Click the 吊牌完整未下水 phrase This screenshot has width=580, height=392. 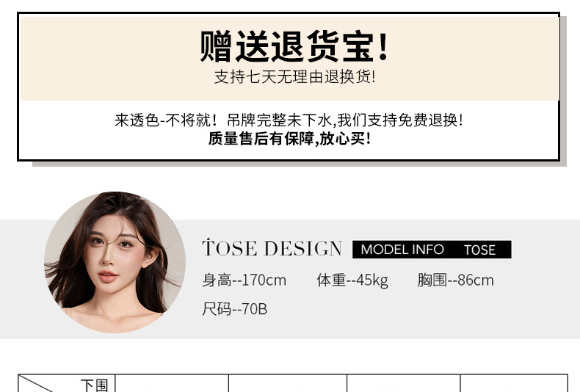(279, 120)
